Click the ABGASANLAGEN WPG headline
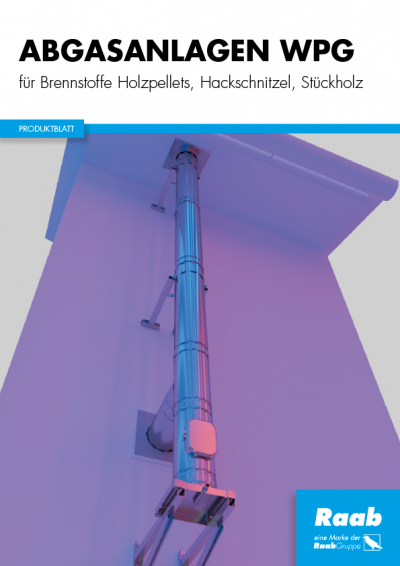Viewport: 400px width, 566px height. (187, 51)
